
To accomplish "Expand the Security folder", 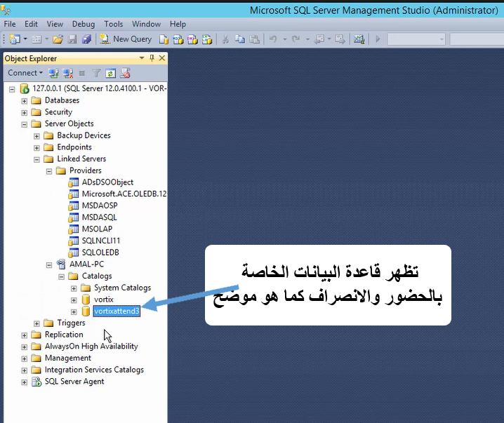I will click(x=24, y=113).
